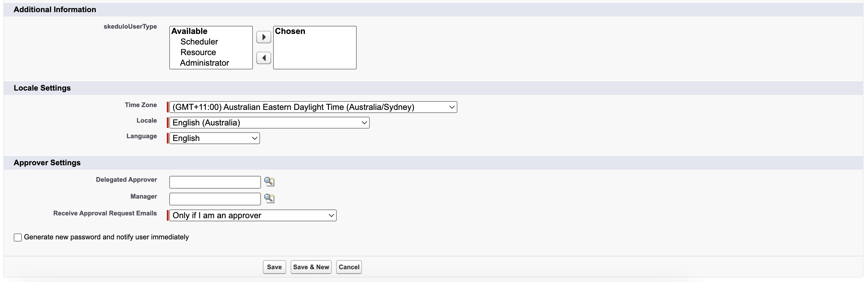Open the Delegated Approver lookup icon
868x282 pixels.
(x=269, y=182)
